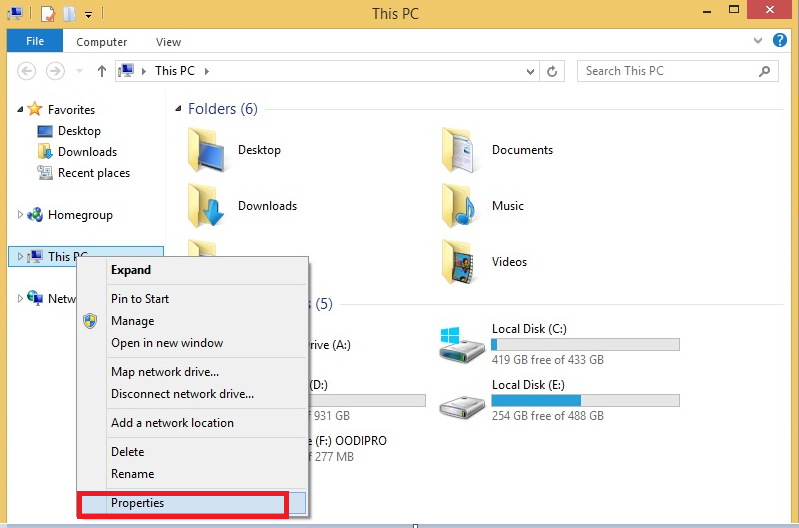Open the Music folder icon
This screenshot has height=528, width=799.
[x=458, y=205]
